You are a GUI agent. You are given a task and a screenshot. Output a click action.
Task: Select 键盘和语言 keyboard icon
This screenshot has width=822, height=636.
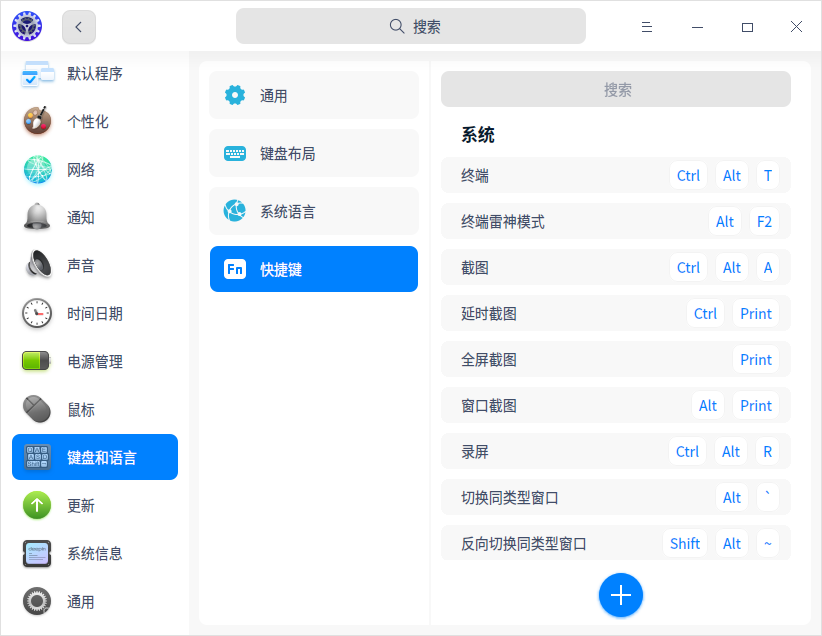pyautogui.click(x=37, y=457)
